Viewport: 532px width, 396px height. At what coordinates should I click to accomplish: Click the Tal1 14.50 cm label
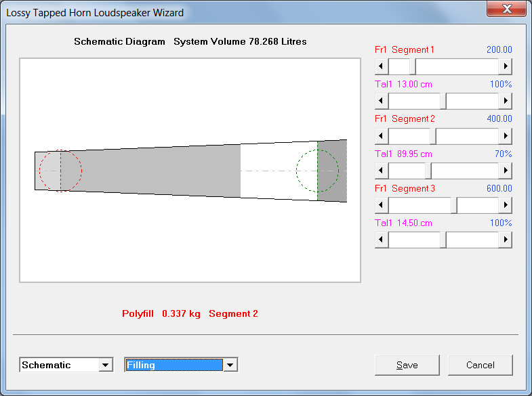(403, 223)
